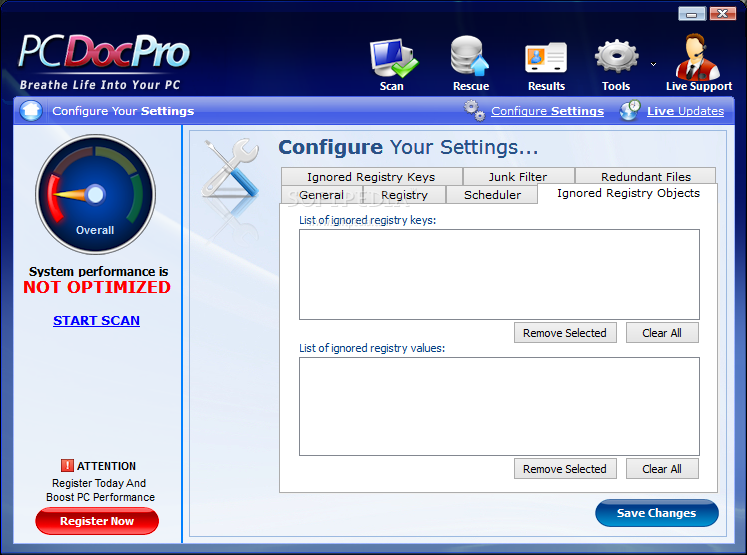Open the Tools gear icon
Image resolution: width=747 pixels, height=555 pixels.
616,56
